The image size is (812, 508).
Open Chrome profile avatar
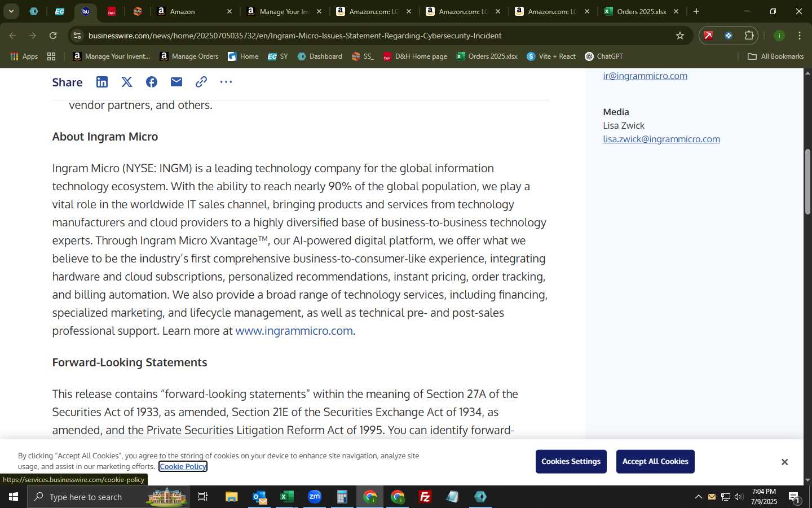pos(779,36)
